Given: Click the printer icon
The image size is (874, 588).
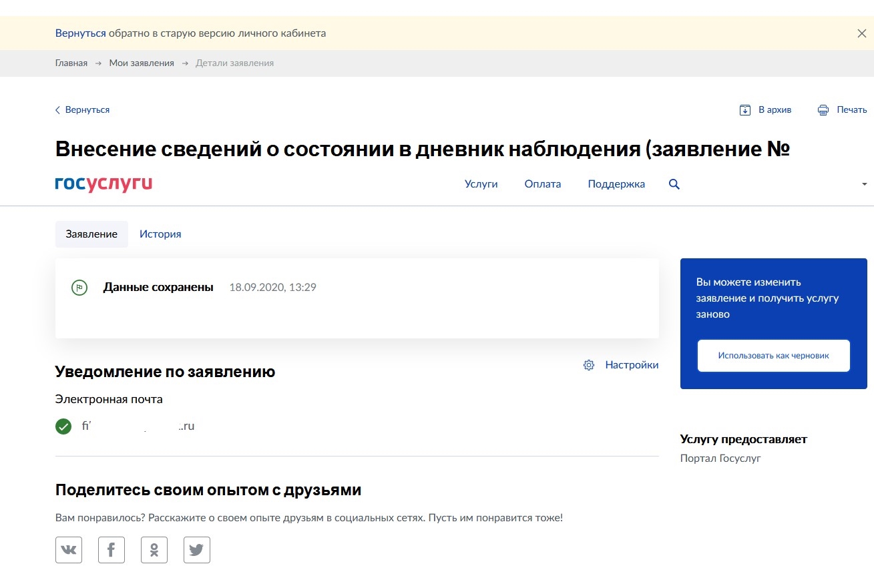Looking at the screenshot, I should coord(823,110).
